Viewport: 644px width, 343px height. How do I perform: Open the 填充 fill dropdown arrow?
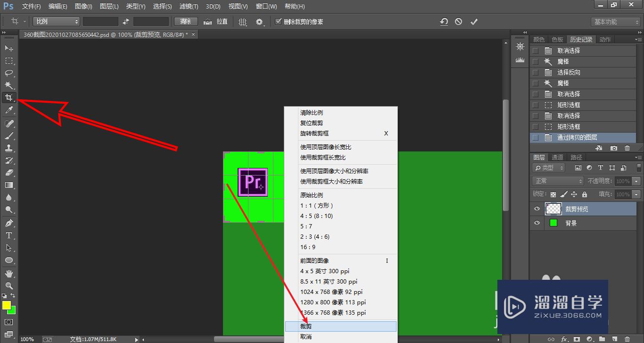click(x=637, y=194)
